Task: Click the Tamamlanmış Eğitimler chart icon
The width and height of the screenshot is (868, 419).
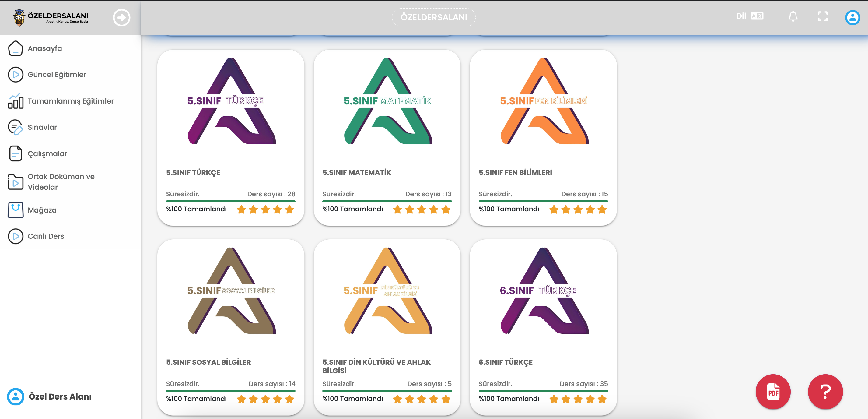Action: (x=16, y=101)
